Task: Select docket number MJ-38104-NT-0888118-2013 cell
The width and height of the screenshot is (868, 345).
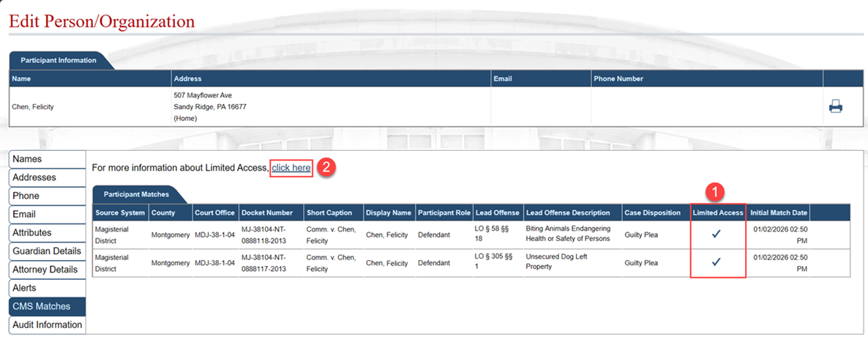Action: 268,234
